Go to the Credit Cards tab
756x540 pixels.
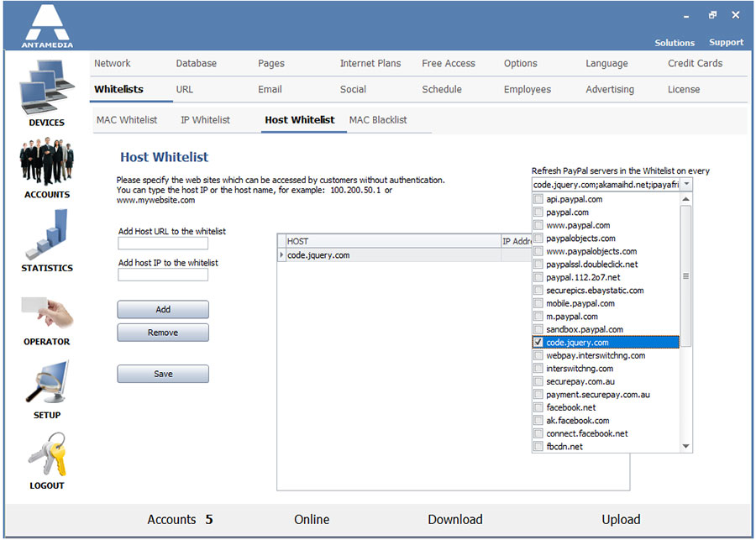pyautogui.click(x=696, y=63)
